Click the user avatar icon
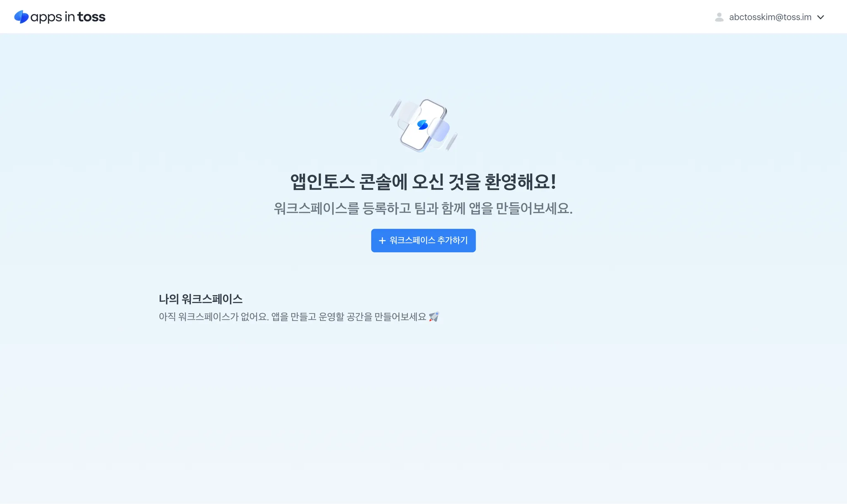The width and height of the screenshot is (847, 504). (719, 17)
